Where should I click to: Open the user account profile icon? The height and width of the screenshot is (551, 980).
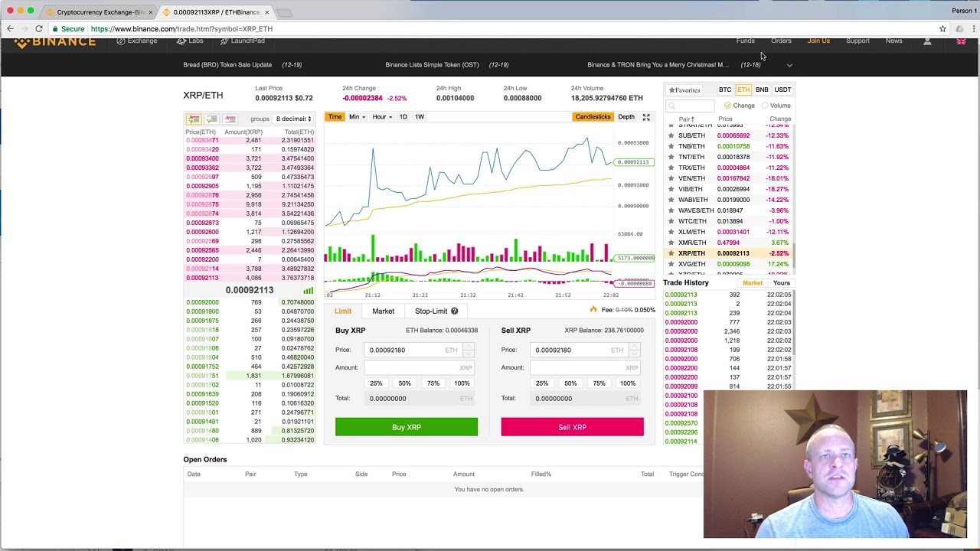927,41
